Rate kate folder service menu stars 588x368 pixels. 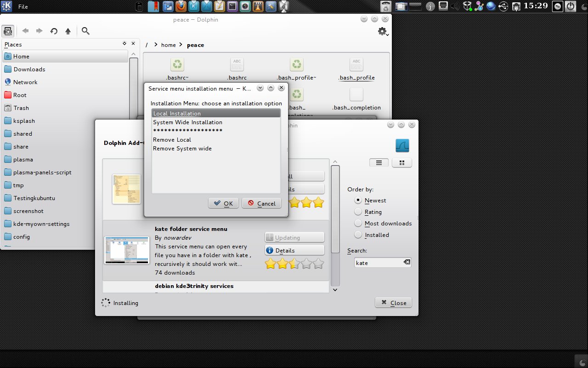pyautogui.click(x=294, y=264)
